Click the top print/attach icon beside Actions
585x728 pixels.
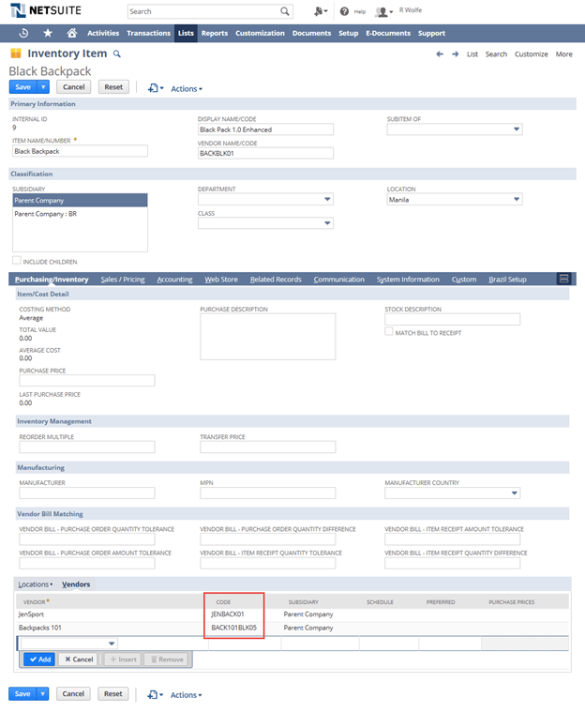click(x=156, y=88)
